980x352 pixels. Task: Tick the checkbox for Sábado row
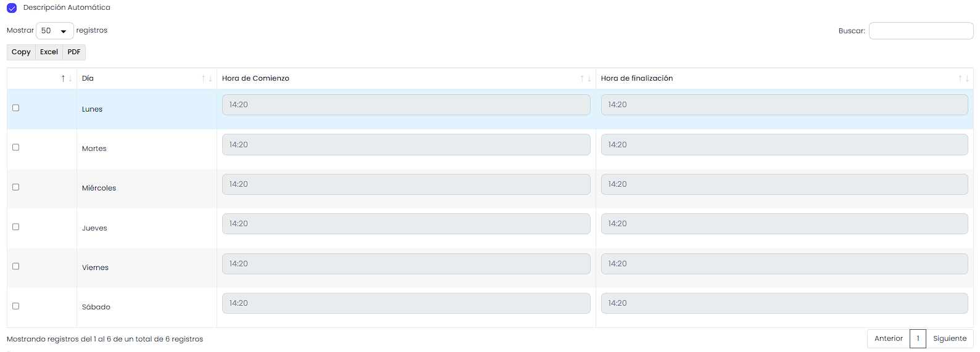(x=16, y=306)
